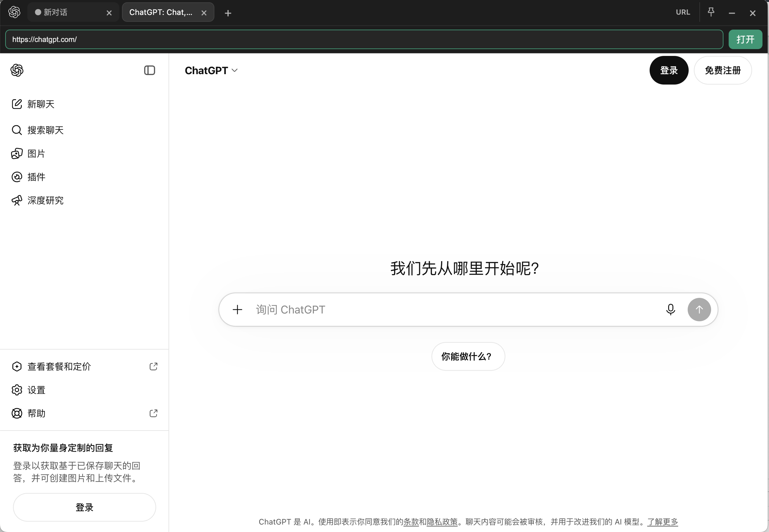Minimize the window

(732, 13)
